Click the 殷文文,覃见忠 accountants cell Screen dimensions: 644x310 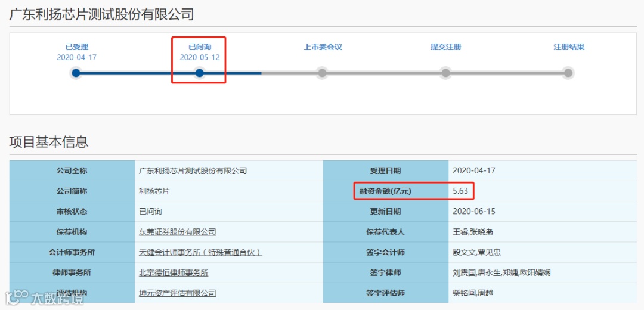(x=542, y=253)
